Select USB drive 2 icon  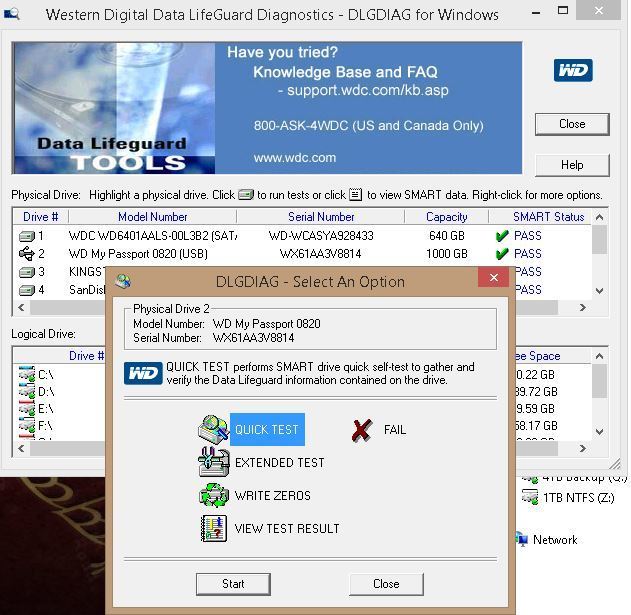point(27,254)
